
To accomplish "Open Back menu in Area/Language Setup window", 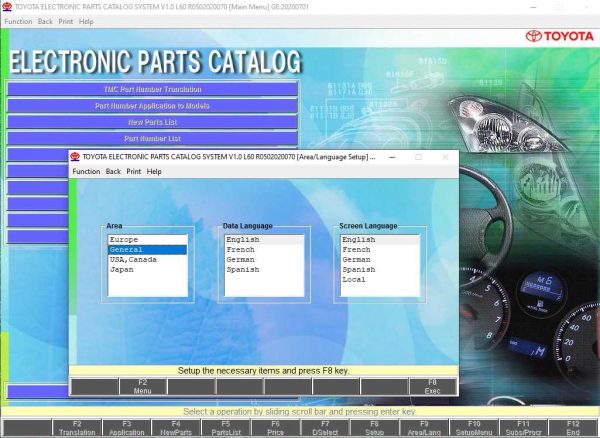I will 113,172.
